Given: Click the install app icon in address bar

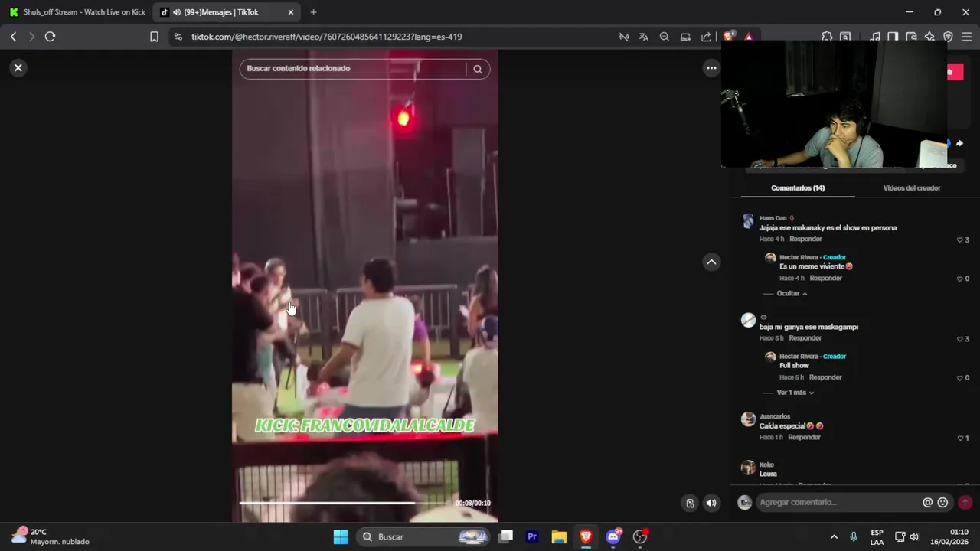Looking at the screenshot, I should coord(685,37).
